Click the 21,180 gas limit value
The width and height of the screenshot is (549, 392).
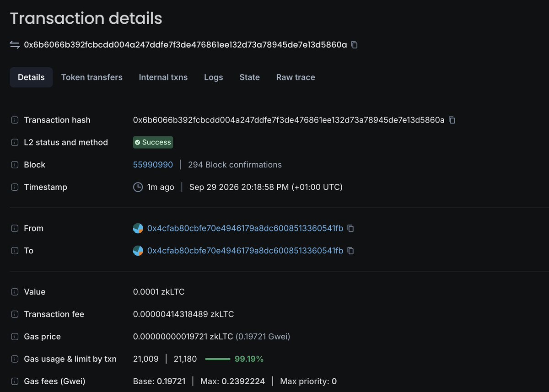[185, 359]
